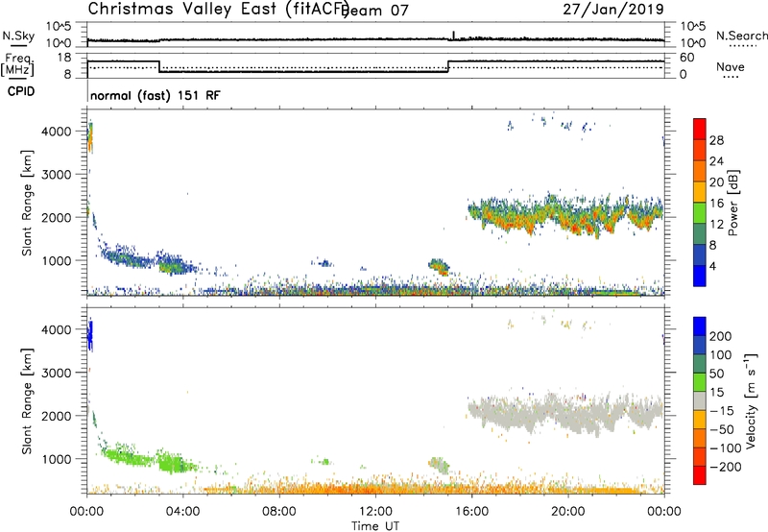The height and width of the screenshot is (532, 768).
Task: Click 'normal (fast) 151 RF' text
Action: pos(156,95)
